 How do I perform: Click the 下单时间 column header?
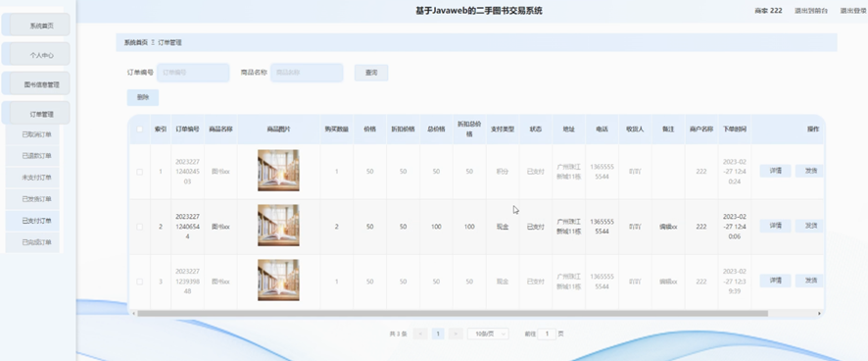(735, 129)
